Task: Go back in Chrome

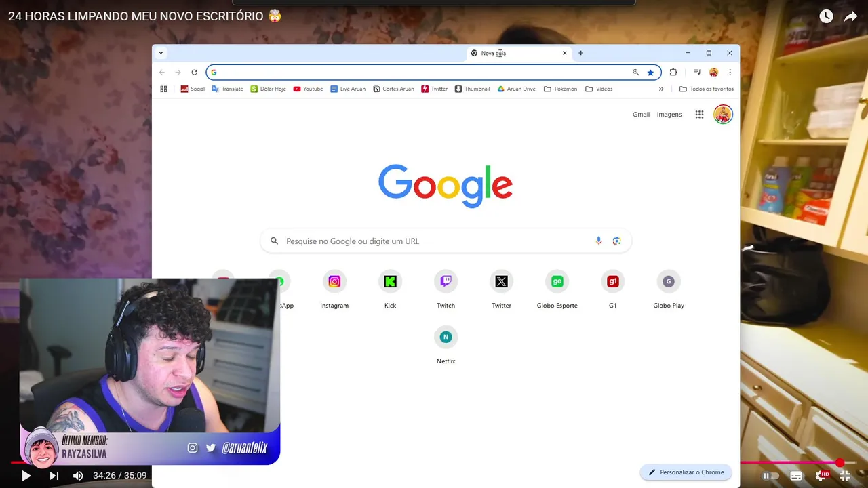Action: click(162, 72)
